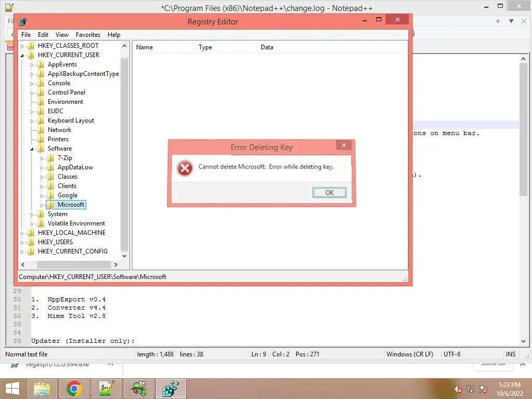Click the AppEvents folder icon
The image size is (532, 399).
41,64
